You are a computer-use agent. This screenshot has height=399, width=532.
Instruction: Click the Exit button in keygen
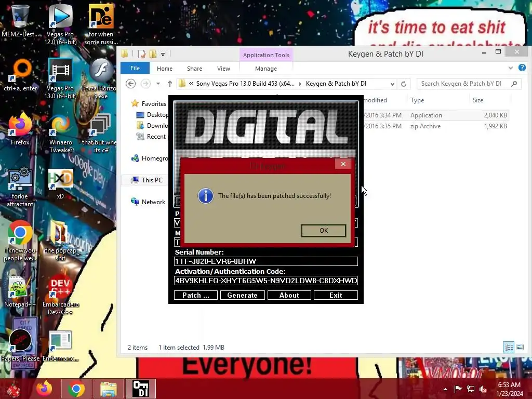point(336,295)
